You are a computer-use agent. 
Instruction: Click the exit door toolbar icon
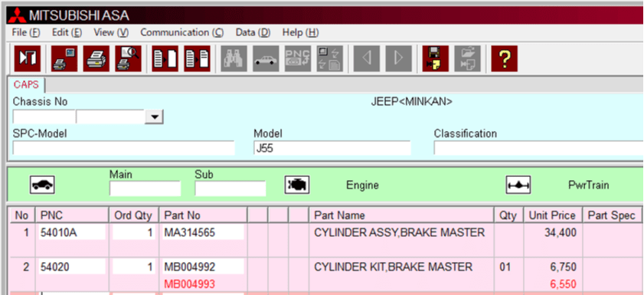click(28, 58)
